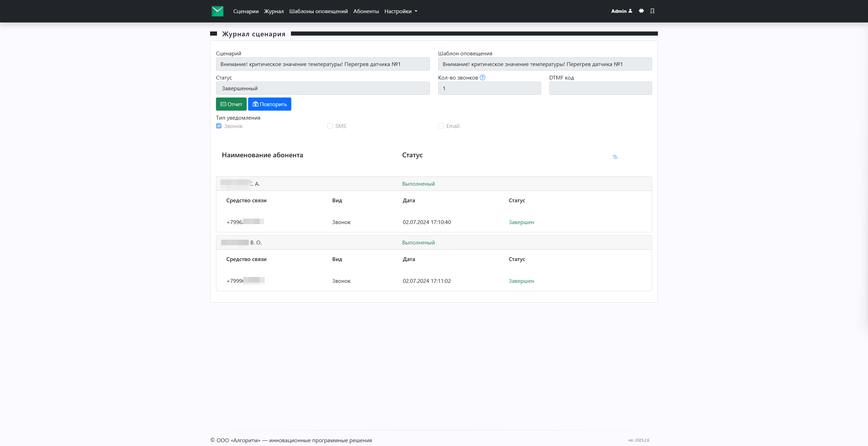Expand the Настройки dropdown menu
The width and height of the screenshot is (868, 446).
[401, 11]
